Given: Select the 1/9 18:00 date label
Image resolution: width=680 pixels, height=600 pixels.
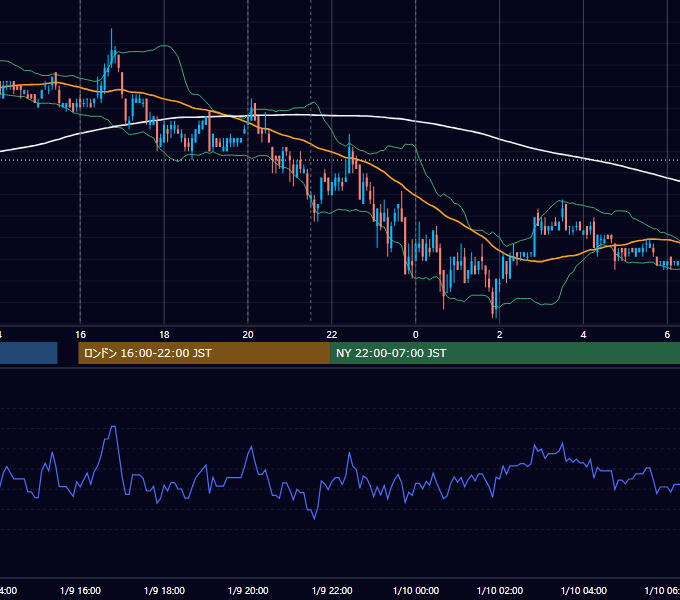Looking at the screenshot, I should coord(164,590).
